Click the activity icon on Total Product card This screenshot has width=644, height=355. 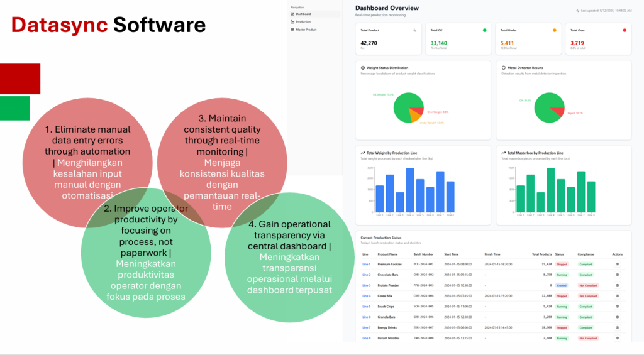[414, 30]
